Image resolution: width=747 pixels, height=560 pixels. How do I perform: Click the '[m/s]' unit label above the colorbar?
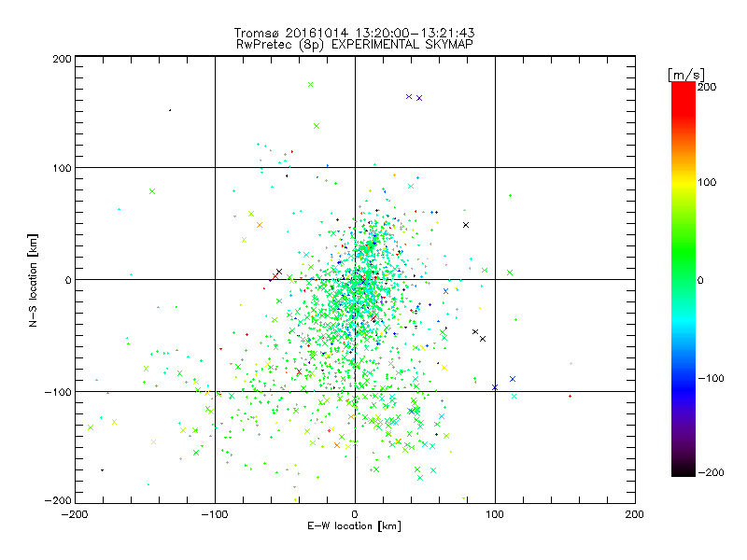685,76
